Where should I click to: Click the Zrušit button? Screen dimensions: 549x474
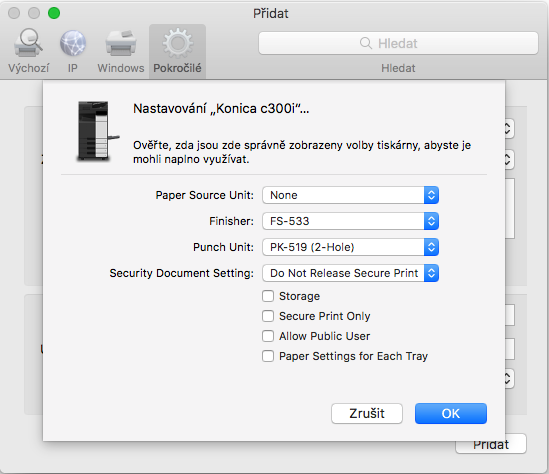tap(367, 413)
